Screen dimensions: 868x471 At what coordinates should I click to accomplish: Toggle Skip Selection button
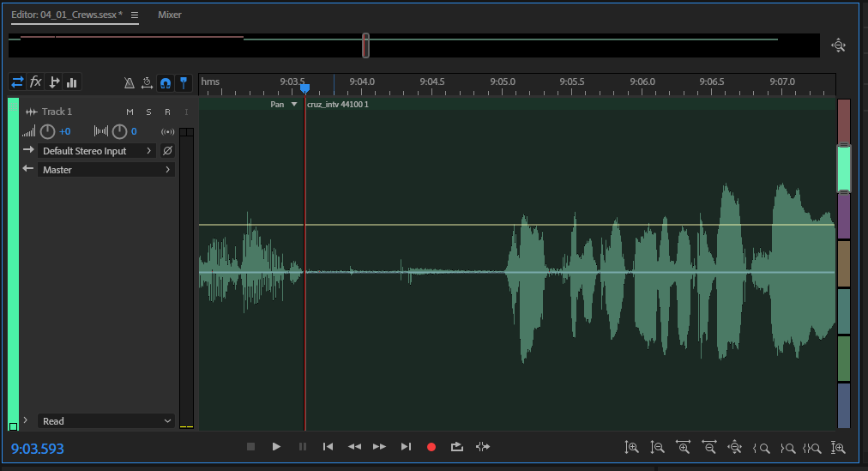pyautogui.click(x=483, y=447)
